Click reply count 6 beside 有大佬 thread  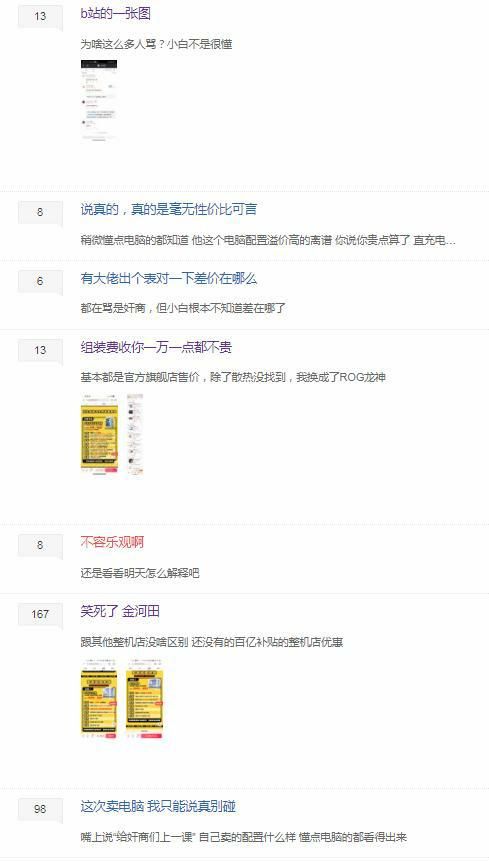(x=40, y=281)
